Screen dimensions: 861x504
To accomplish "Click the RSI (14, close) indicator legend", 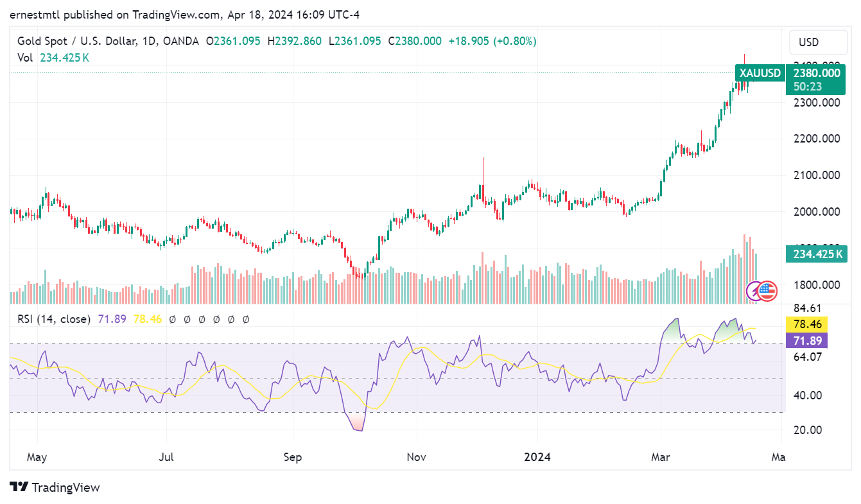I will click(x=54, y=318).
